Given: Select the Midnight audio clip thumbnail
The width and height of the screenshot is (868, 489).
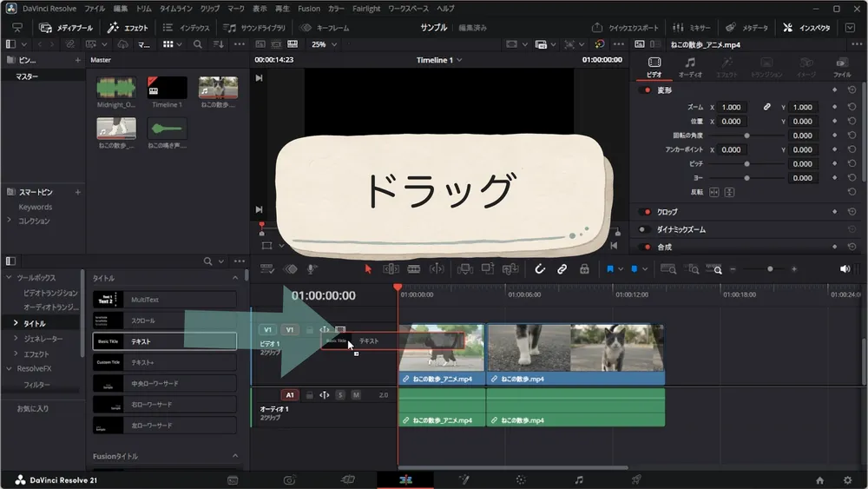Looking at the screenshot, I should click(115, 88).
